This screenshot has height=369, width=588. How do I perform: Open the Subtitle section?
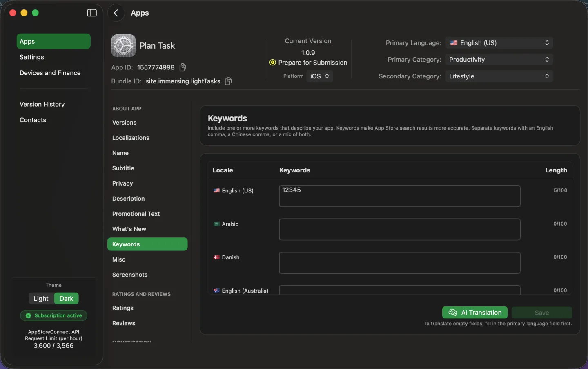coord(123,168)
